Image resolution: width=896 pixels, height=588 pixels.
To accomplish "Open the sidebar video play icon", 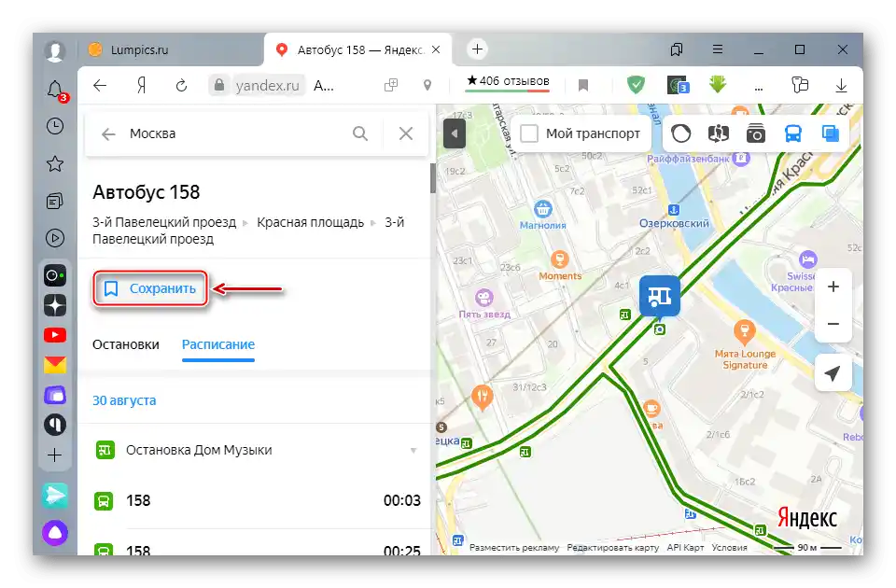I will pyautogui.click(x=55, y=238).
